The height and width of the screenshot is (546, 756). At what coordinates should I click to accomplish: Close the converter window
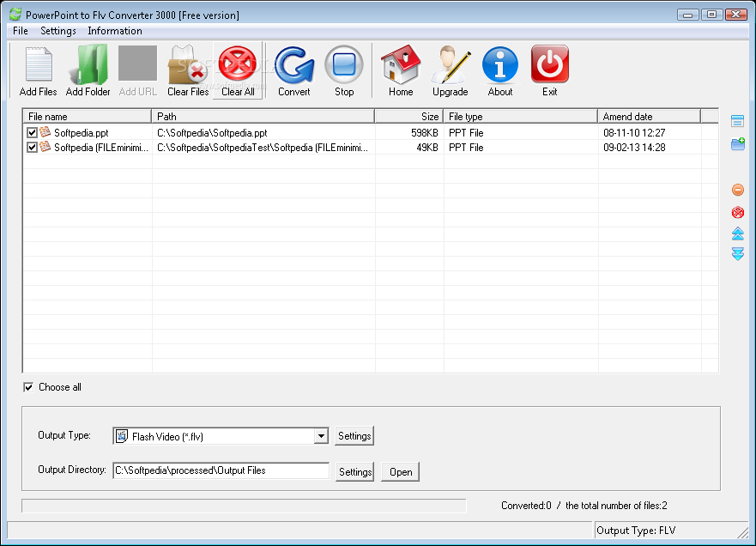coord(736,15)
